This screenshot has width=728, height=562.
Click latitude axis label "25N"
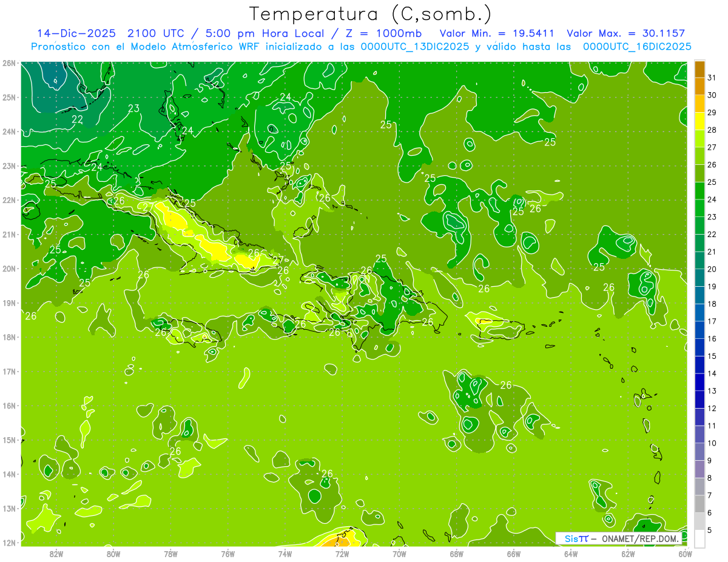[x=8, y=98]
